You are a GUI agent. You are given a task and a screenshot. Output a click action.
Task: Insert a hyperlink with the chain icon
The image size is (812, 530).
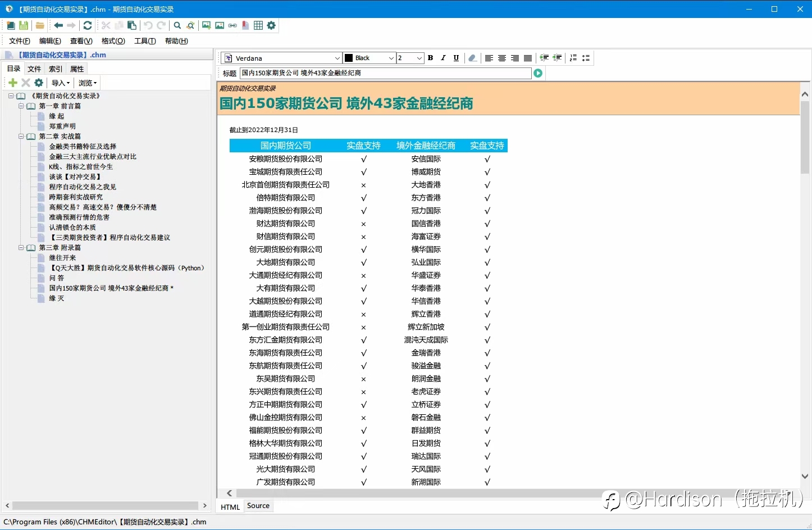click(232, 25)
